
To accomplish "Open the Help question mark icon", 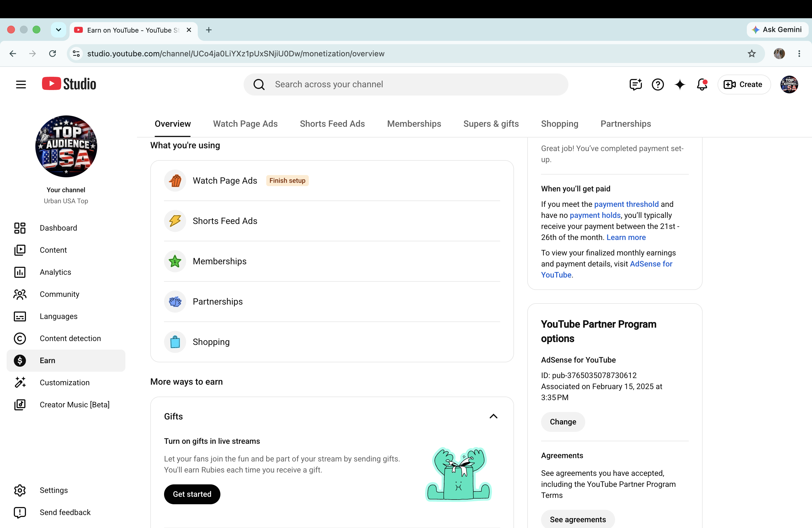I will (658, 84).
